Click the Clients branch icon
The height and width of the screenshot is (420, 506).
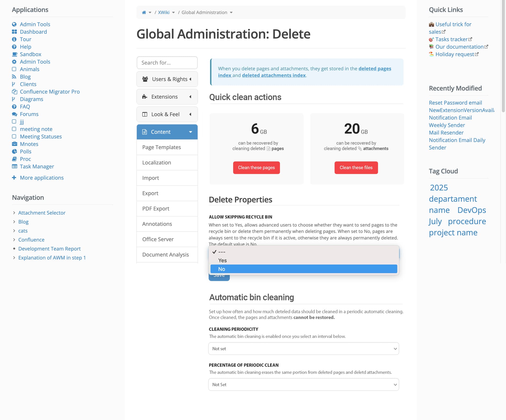(x=13, y=84)
